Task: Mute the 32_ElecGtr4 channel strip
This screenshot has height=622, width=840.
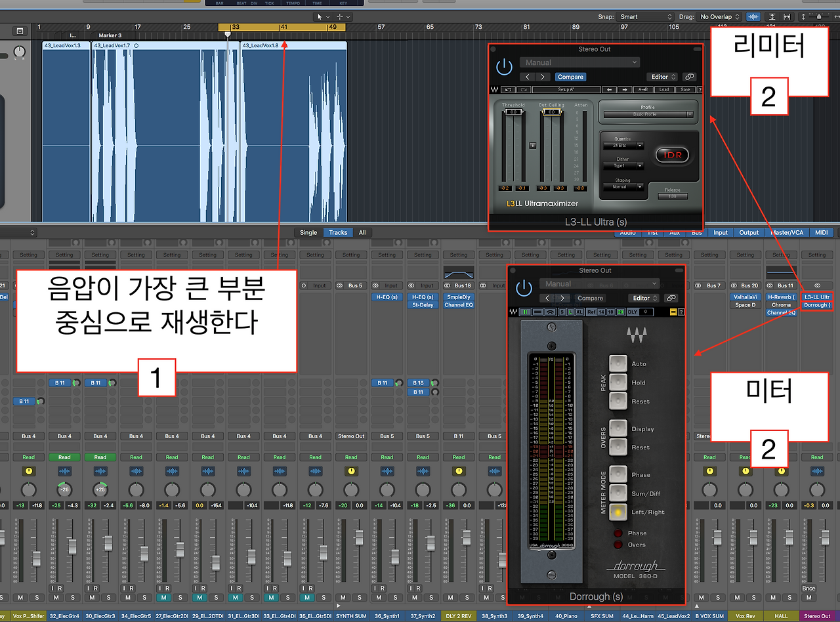Action: 57,597
